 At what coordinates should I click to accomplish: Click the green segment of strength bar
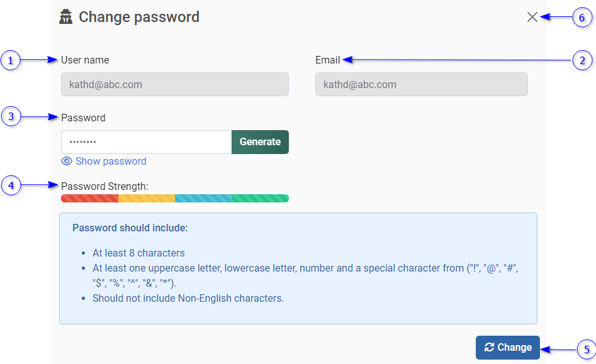click(x=261, y=199)
